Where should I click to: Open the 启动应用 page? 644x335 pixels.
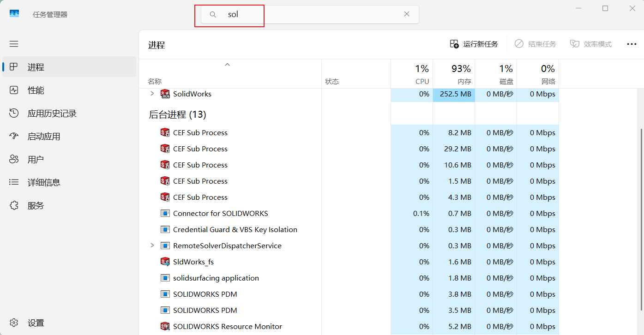[69, 136]
